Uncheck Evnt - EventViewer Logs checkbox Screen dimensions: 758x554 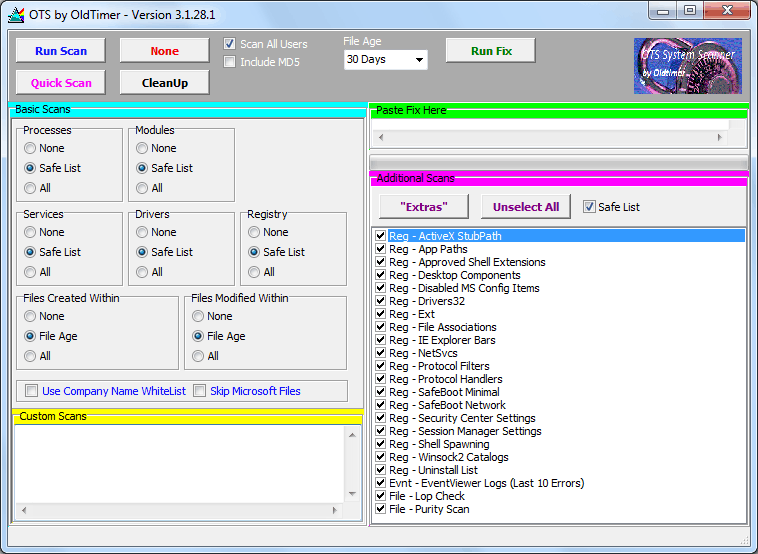(x=380, y=483)
